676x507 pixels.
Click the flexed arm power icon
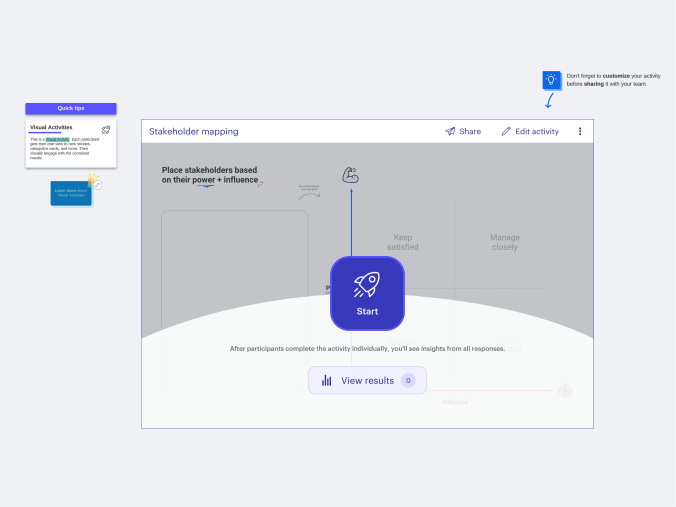(x=350, y=175)
